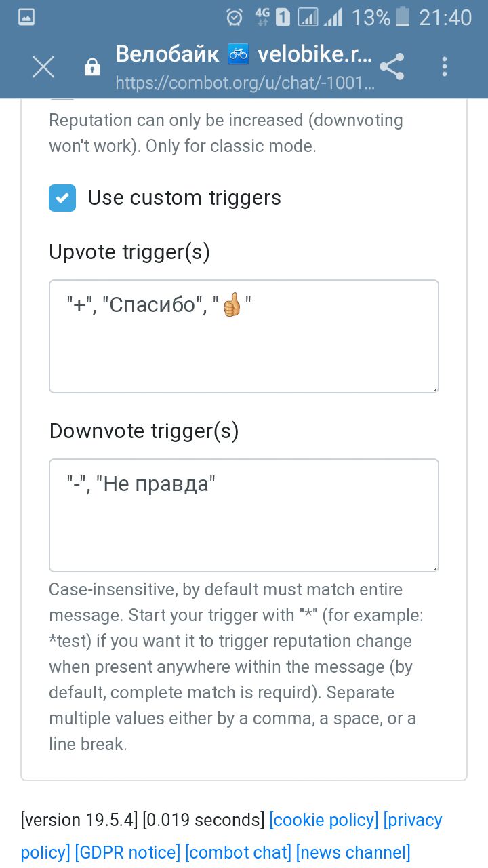Screen dimensions: 488x868
Task: Tap the 4G network indicator icon
Action: point(262,18)
